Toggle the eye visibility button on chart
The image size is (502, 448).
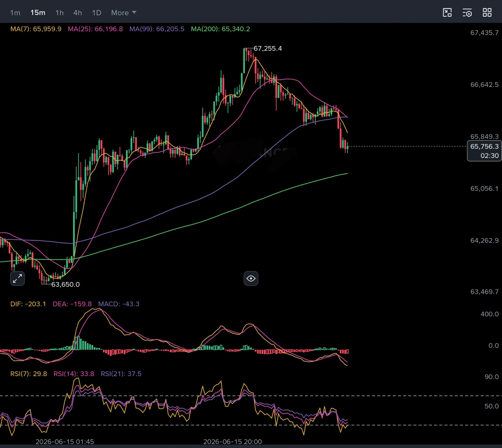click(251, 278)
